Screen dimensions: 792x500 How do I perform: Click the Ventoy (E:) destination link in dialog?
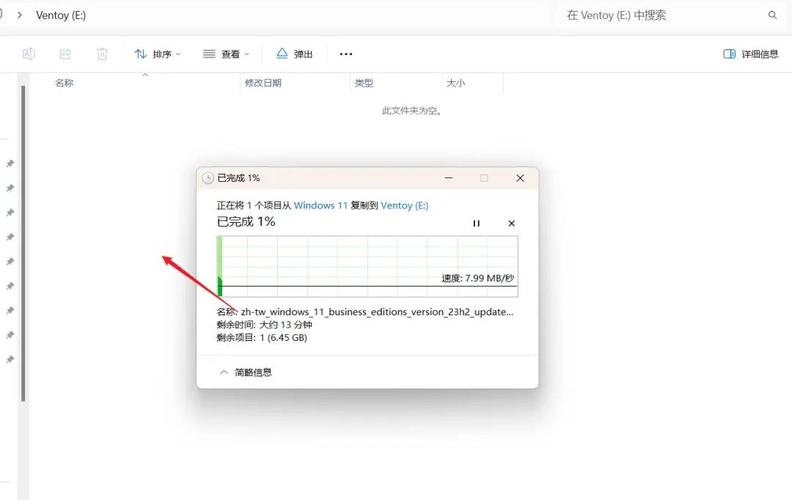[x=405, y=206]
